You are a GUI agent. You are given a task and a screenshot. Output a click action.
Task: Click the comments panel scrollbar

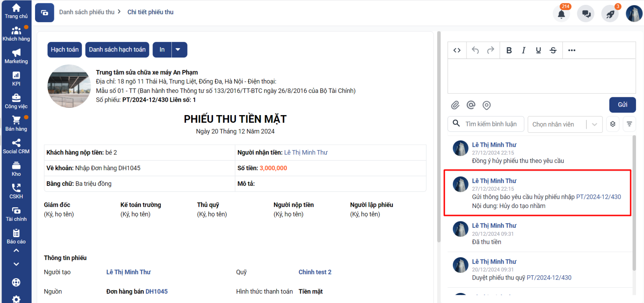(x=634, y=201)
